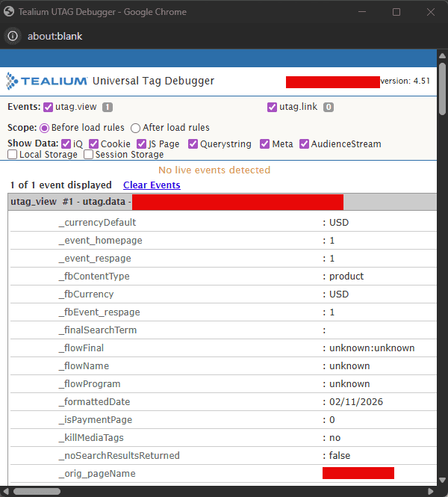The image size is (448, 497).
Task: Click the _formattedDate row name
Action: click(x=94, y=402)
